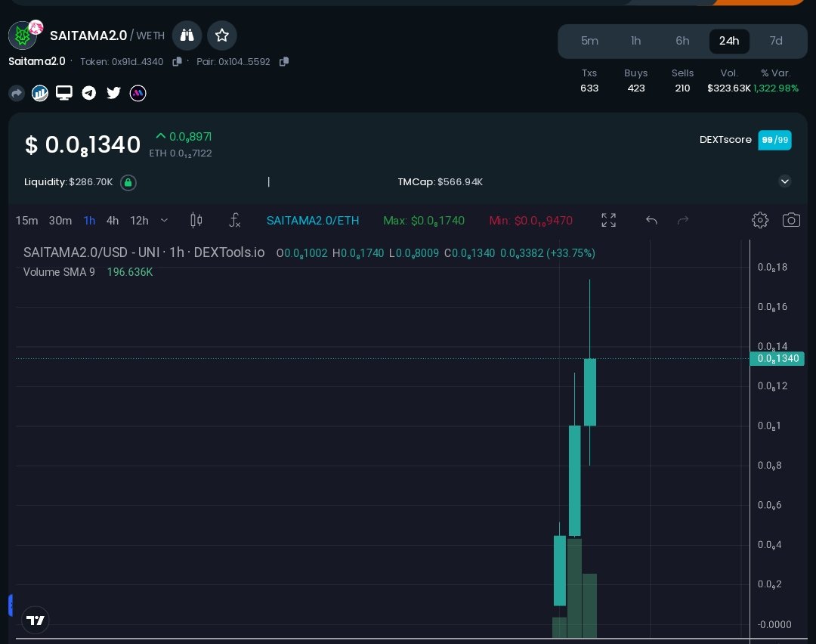Open the project website monitor icon
The image size is (816, 644).
pos(64,93)
